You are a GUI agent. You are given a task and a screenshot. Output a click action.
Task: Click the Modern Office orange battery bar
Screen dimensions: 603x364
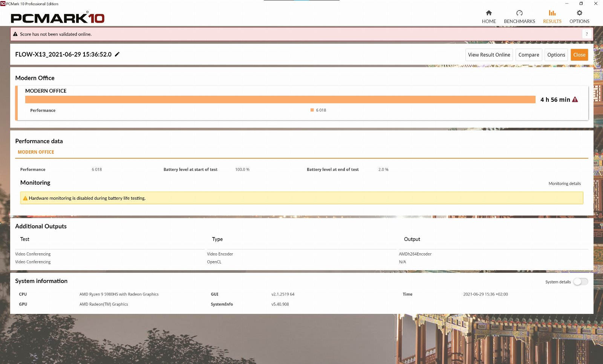[280, 99]
